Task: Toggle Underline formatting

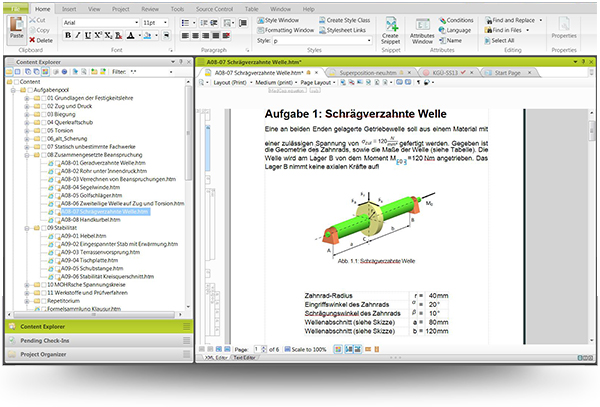Action: [88, 36]
